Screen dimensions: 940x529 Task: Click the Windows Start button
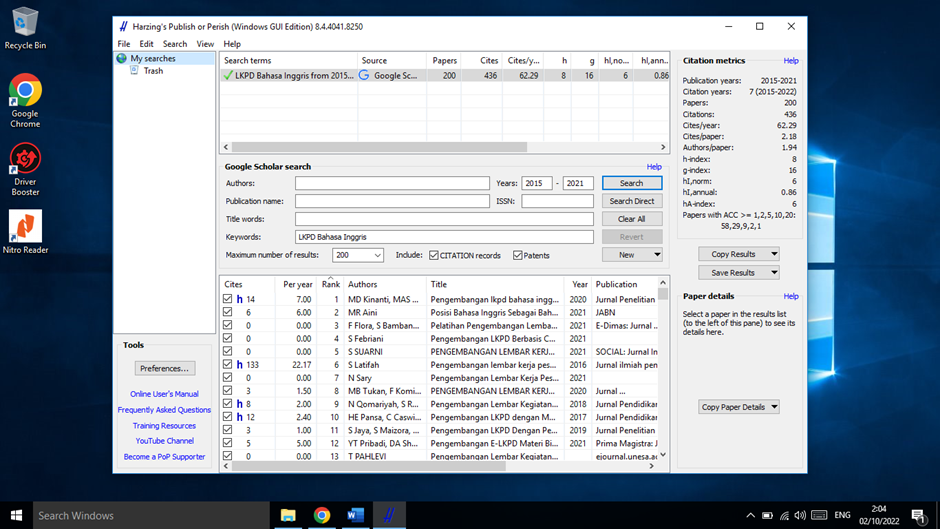click(16, 515)
